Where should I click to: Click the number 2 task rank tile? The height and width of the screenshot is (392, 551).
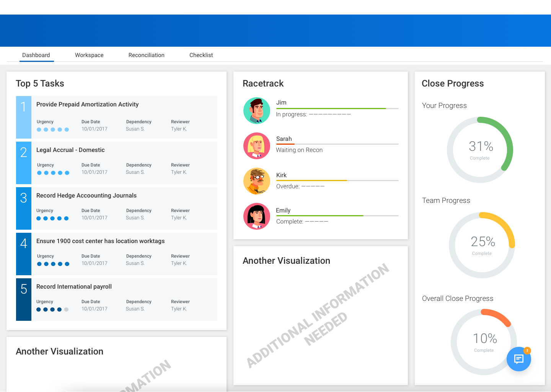24,163
